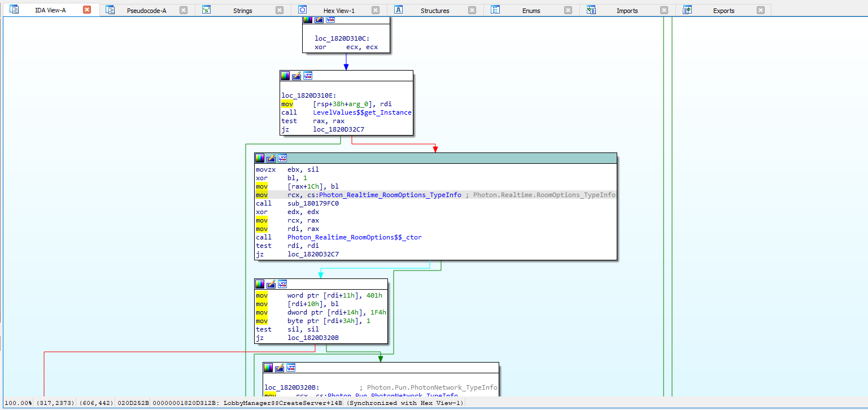Click pencil icon on loc_1820D320B node

(x=280, y=368)
